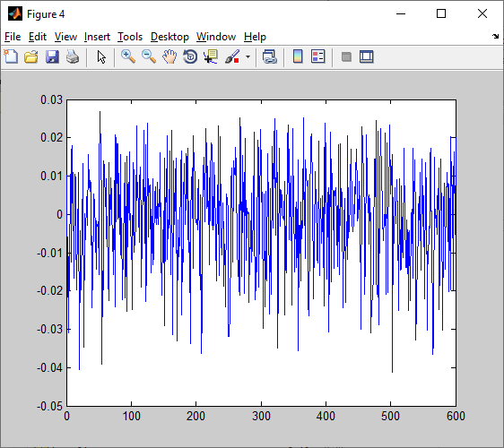Insert a colorbar using the toolbar icon
Viewport: 504px width, 448px height.
point(298,56)
